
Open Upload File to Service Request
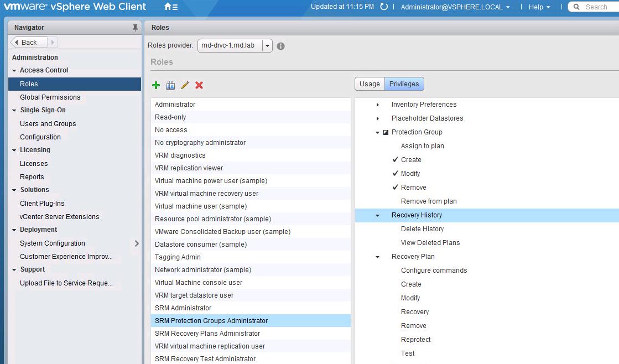[66, 283]
